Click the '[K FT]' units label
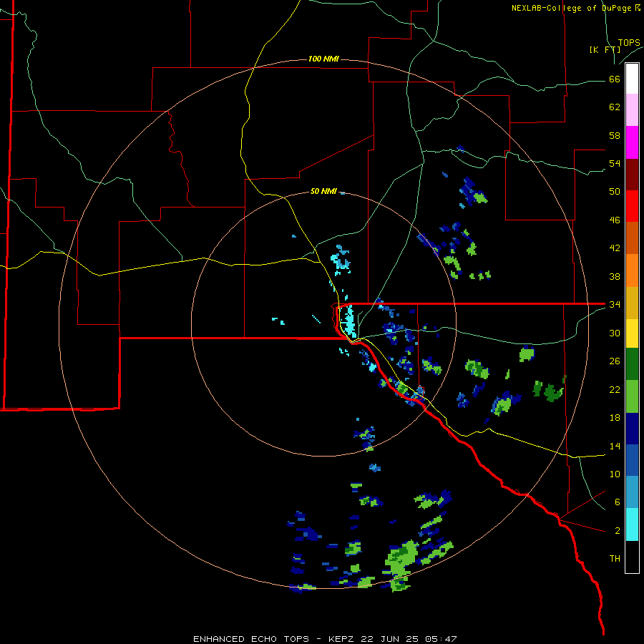 pos(605,50)
